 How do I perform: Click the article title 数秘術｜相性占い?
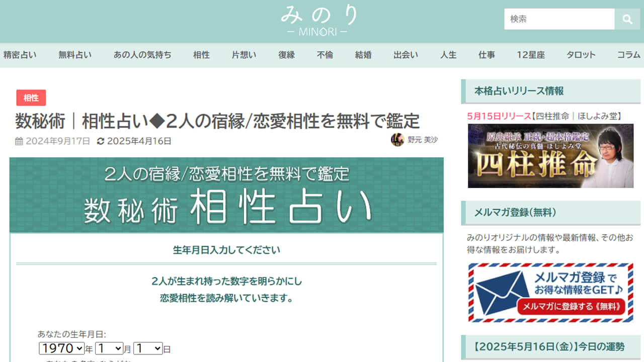click(217, 121)
